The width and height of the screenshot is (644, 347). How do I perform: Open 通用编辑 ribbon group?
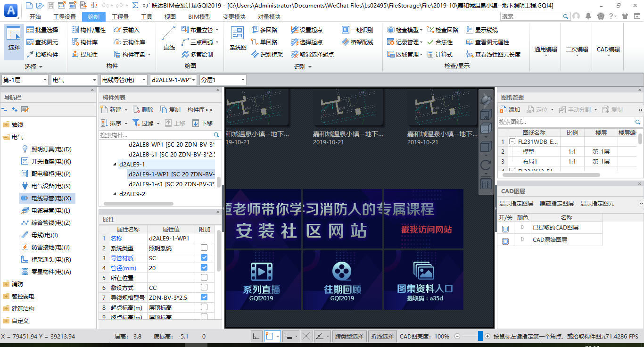tap(546, 49)
